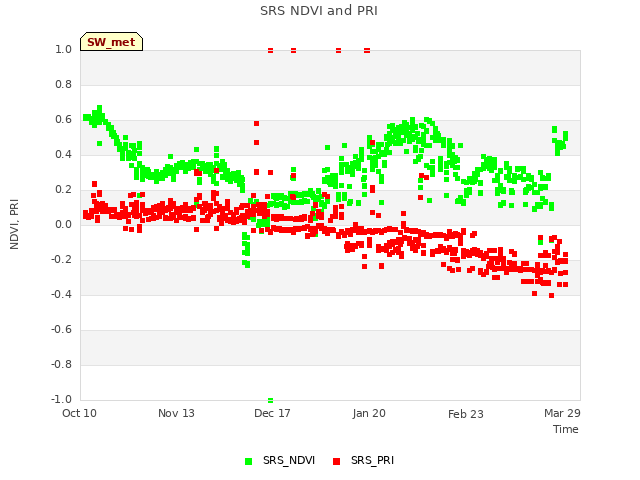Click the 0.0 y-axis tick label
Screen dimensions: 640x480
point(63,224)
